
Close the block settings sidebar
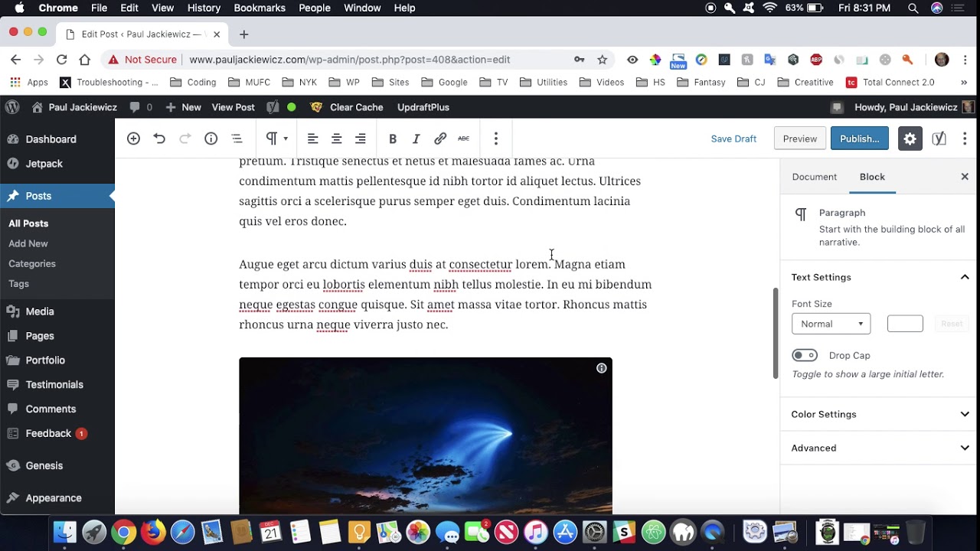pyautogui.click(x=965, y=177)
